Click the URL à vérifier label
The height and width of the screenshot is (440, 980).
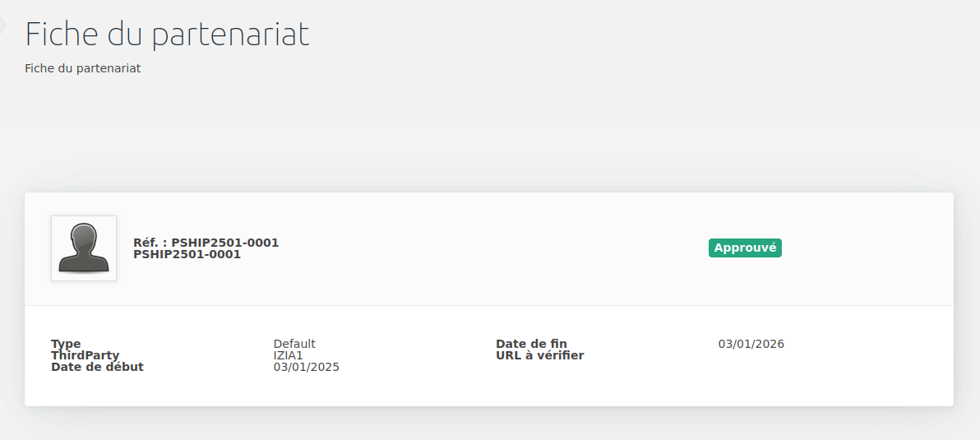tap(540, 355)
